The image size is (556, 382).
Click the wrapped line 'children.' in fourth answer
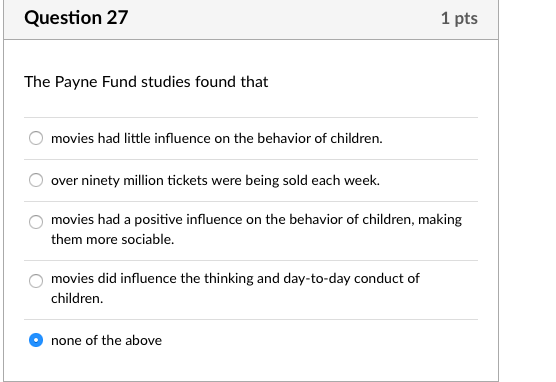77,299
